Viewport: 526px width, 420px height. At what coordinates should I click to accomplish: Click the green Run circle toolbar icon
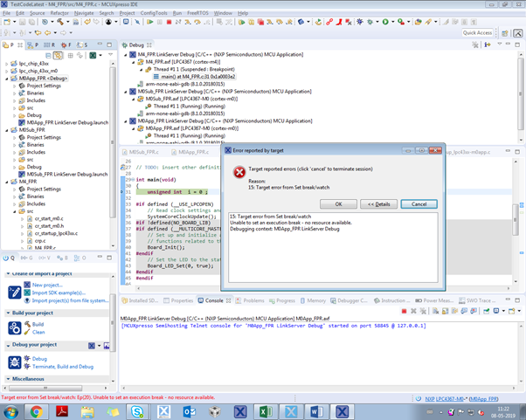(385, 22)
